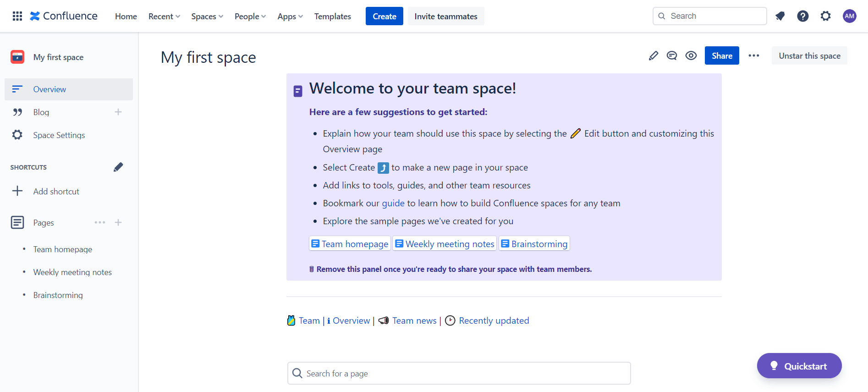Click the Overview lines icon in sidebar
868x392 pixels.
(x=17, y=89)
